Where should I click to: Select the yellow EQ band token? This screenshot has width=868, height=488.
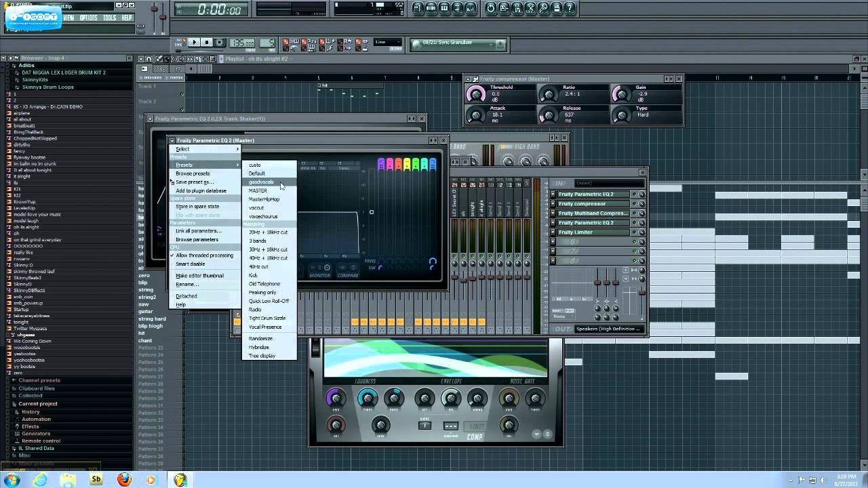tap(407, 165)
